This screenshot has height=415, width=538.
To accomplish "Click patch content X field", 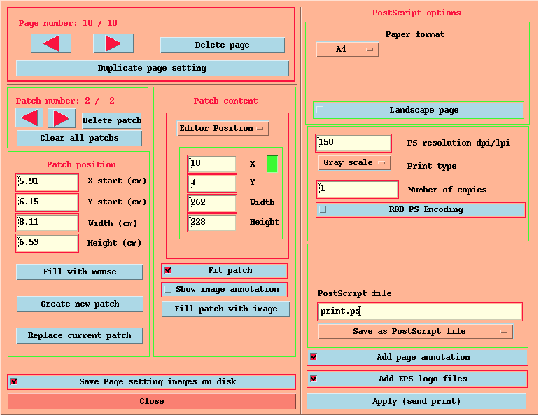I will point(212,164).
